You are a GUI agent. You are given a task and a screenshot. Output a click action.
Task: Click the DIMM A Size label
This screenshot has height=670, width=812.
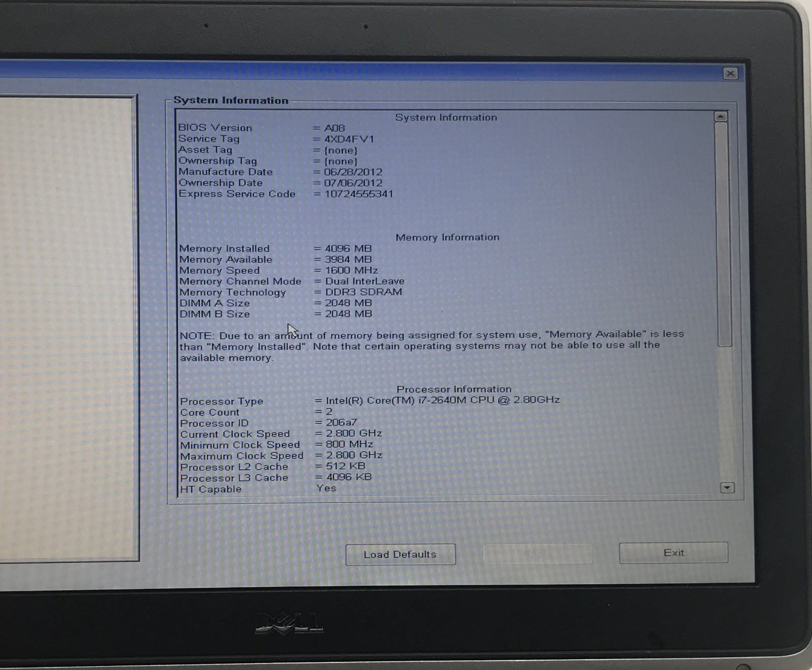(x=215, y=303)
